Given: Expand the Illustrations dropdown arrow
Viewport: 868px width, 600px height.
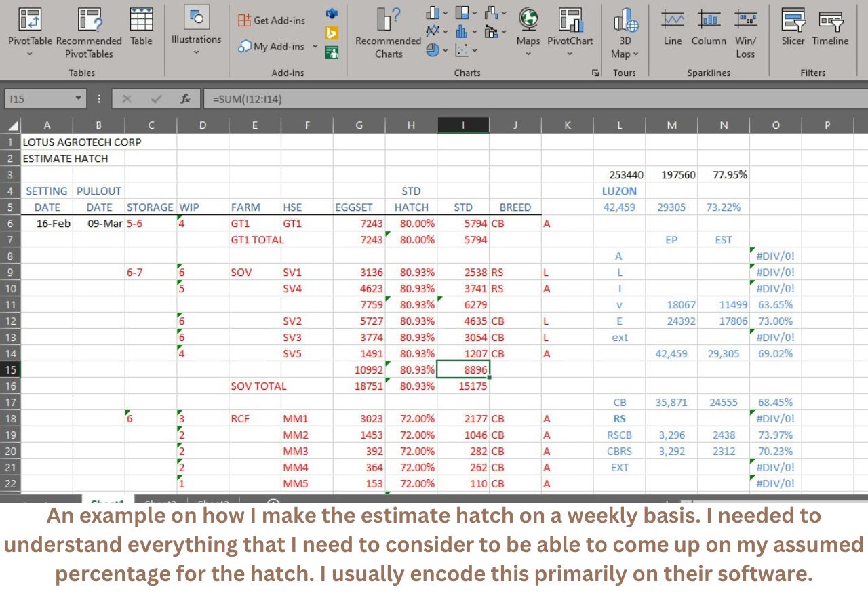Looking at the screenshot, I should [x=197, y=52].
